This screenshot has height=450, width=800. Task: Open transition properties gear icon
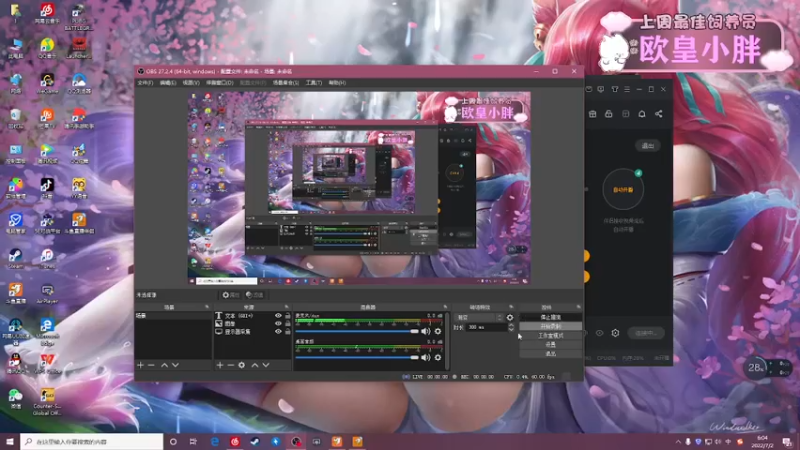point(510,317)
